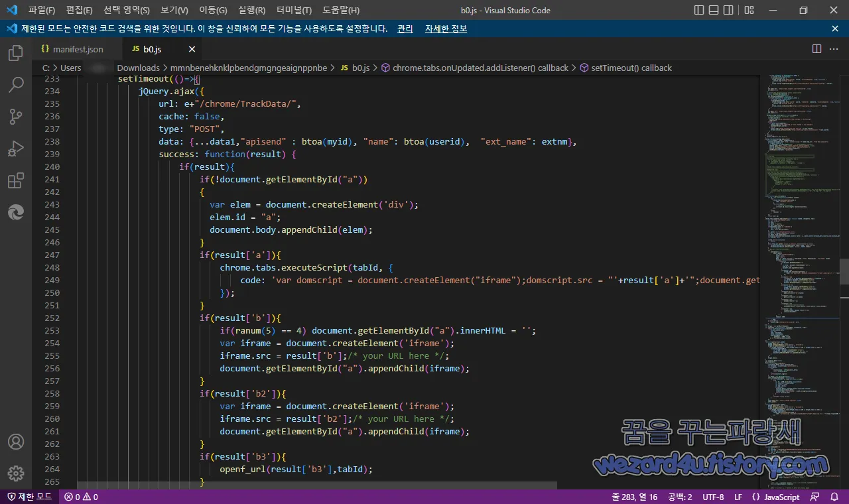Open the 터미널(T) menu

click(294, 10)
